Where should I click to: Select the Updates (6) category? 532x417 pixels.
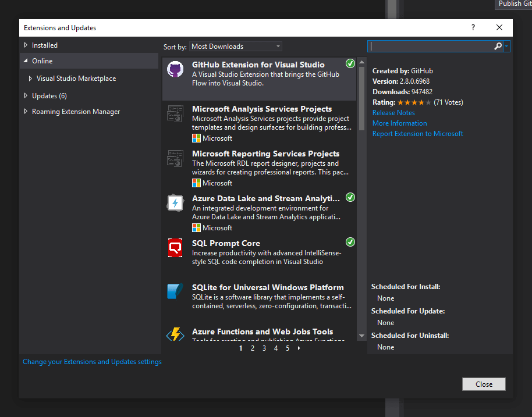click(49, 96)
